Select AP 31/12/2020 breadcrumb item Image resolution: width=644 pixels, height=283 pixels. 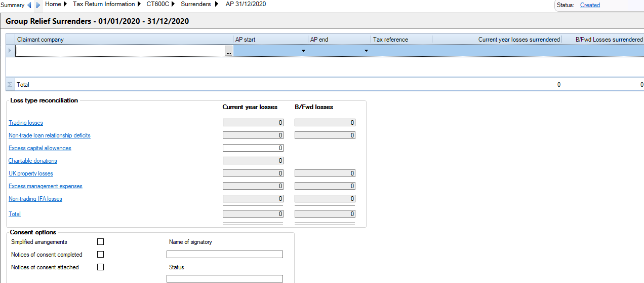coord(246,4)
